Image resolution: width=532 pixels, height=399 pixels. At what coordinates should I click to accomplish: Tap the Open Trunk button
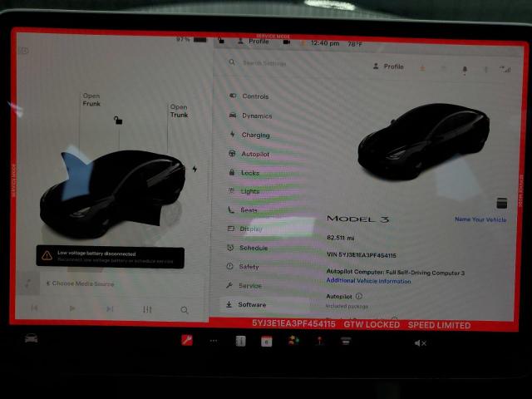(x=179, y=111)
